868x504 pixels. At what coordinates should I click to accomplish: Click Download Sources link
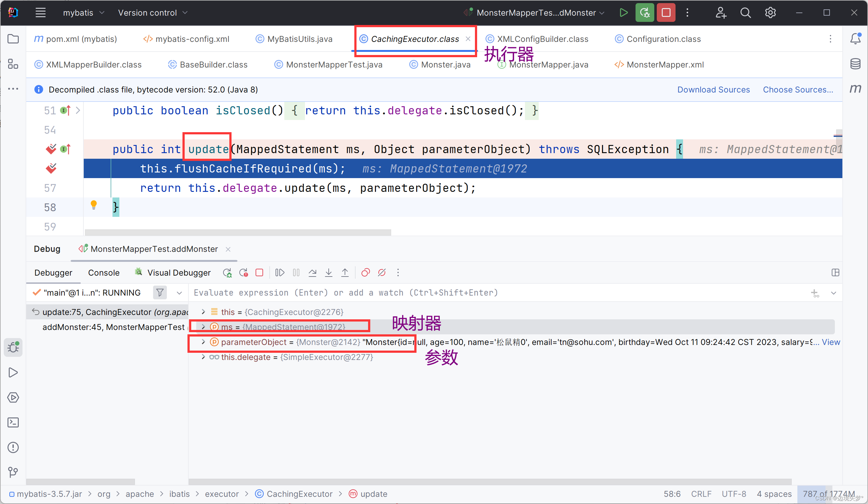tap(713, 90)
